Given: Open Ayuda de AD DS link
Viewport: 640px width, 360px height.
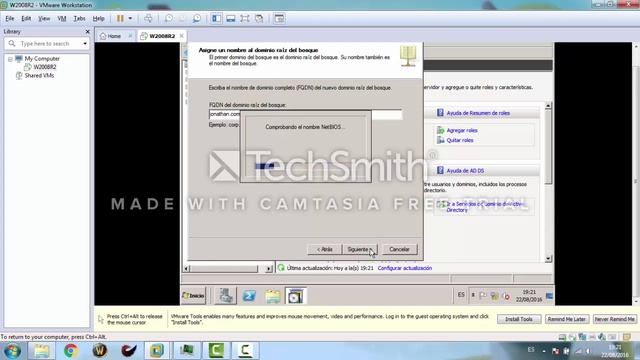Looking at the screenshot, I should [x=465, y=171].
